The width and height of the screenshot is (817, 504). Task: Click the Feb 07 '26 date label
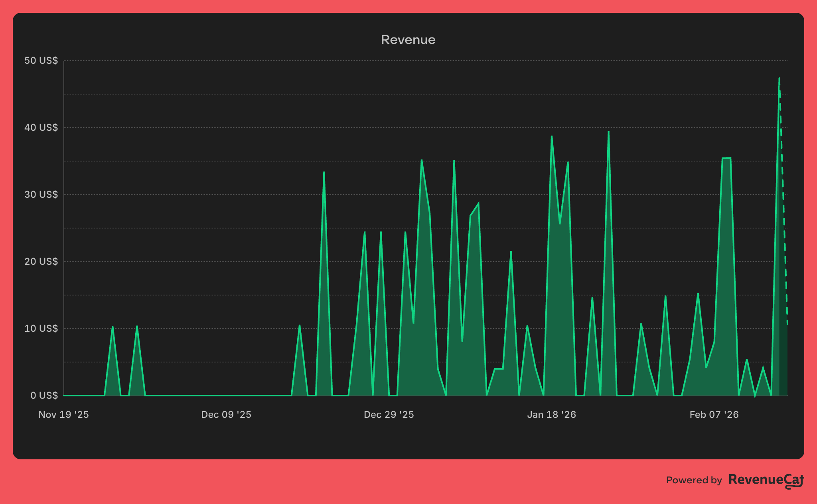click(x=714, y=415)
